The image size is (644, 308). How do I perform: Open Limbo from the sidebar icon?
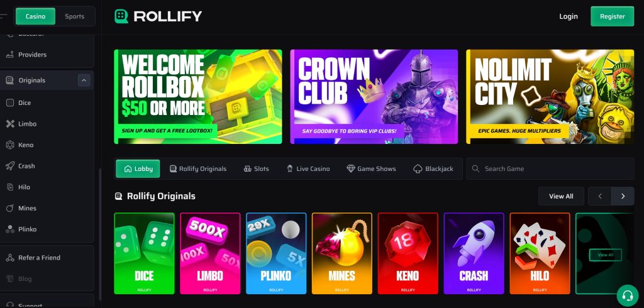tap(10, 124)
